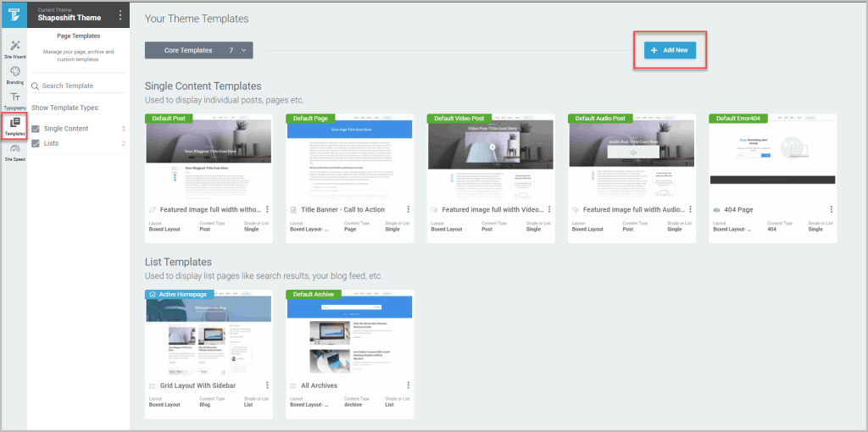The width and height of the screenshot is (868, 432).
Task: Open the Active Homepage template thumbnail
Action: [209, 333]
